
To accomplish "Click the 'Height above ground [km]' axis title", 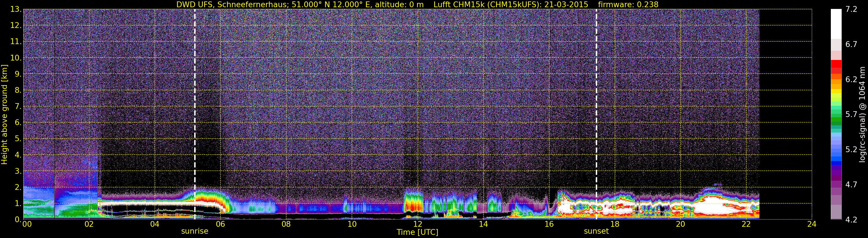I will [4, 114].
